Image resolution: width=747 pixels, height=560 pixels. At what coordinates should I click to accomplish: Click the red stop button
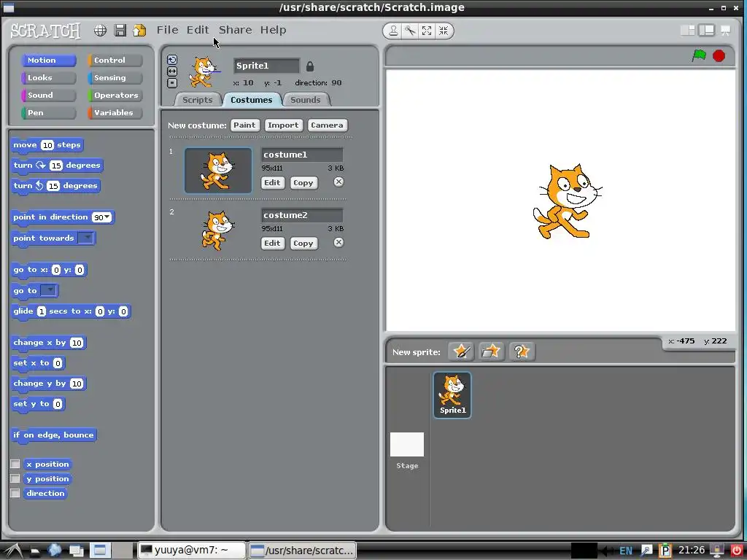(x=719, y=56)
